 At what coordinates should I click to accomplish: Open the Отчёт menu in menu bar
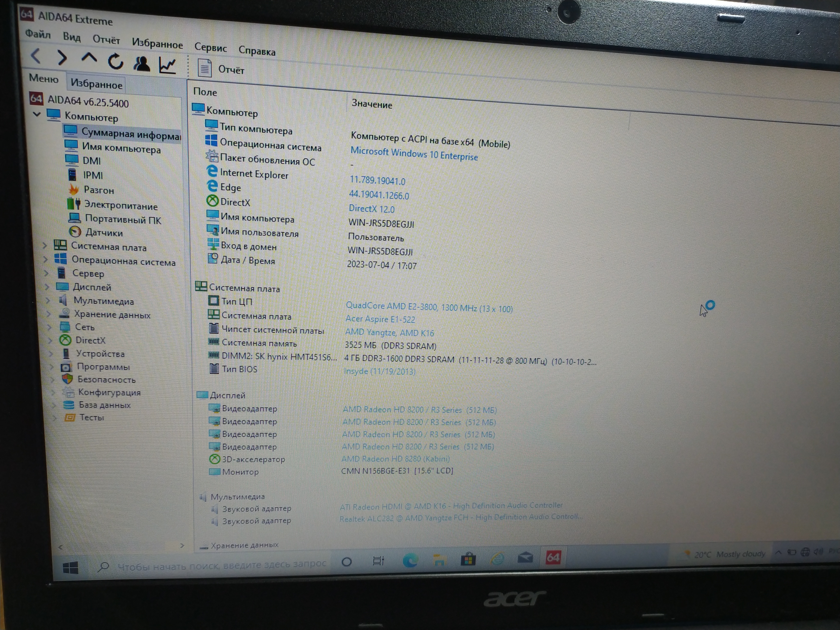106,39
